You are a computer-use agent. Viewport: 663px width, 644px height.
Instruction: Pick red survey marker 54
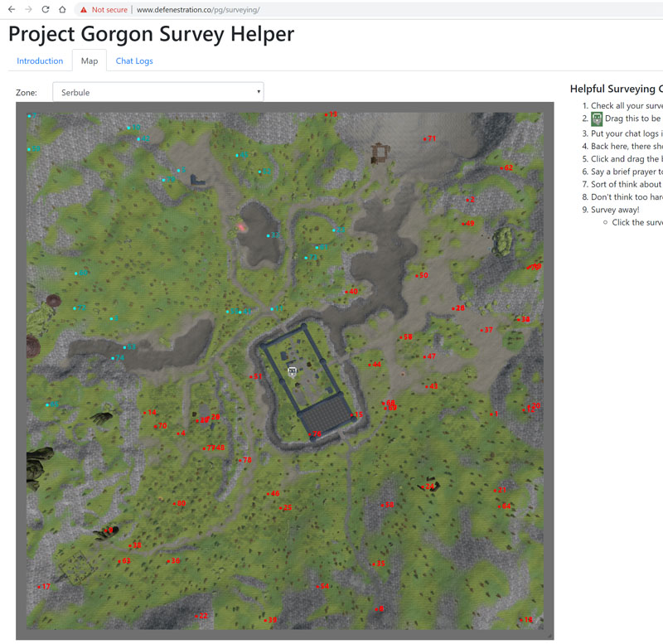tap(322, 586)
